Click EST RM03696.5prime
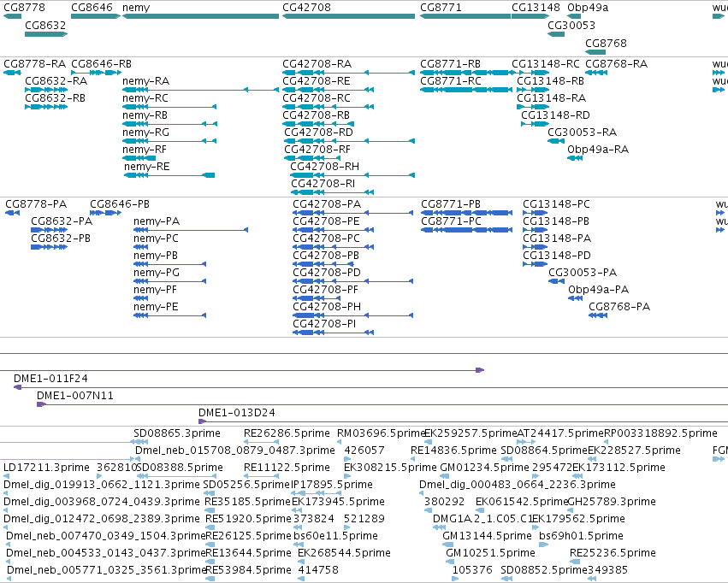728x583 pixels. pos(381,433)
